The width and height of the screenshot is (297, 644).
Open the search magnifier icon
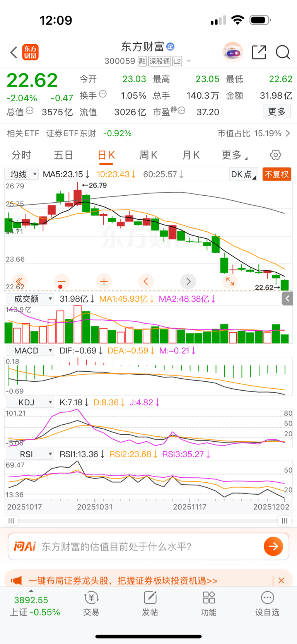(x=283, y=52)
